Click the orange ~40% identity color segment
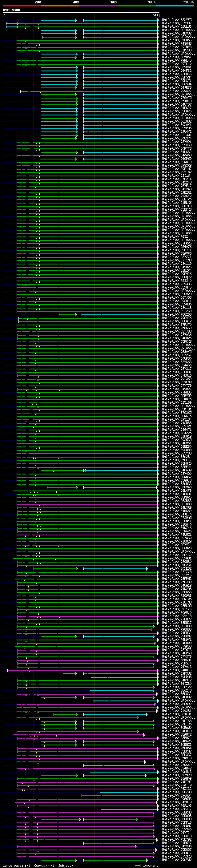 [x=60, y=6]
